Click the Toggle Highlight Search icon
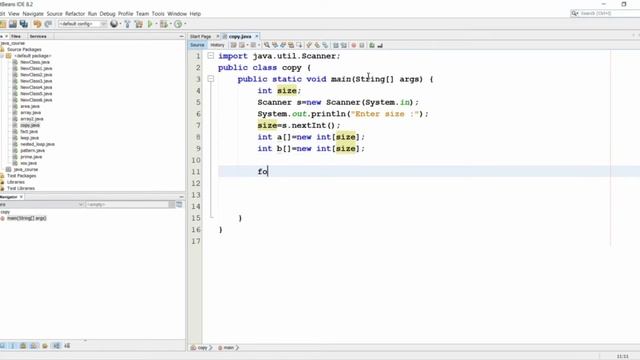The image size is (640, 360). pyautogui.click(x=291, y=45)
